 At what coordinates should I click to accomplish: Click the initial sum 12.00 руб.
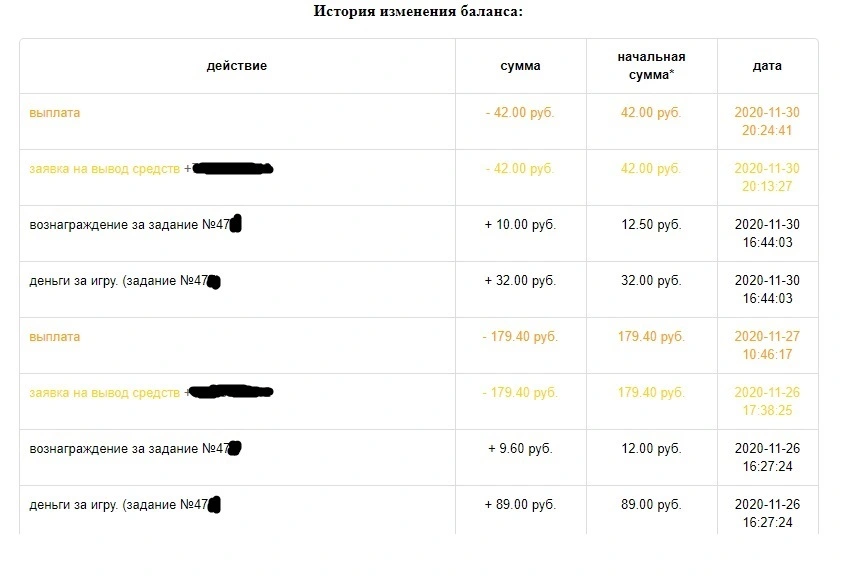(651, 448)
